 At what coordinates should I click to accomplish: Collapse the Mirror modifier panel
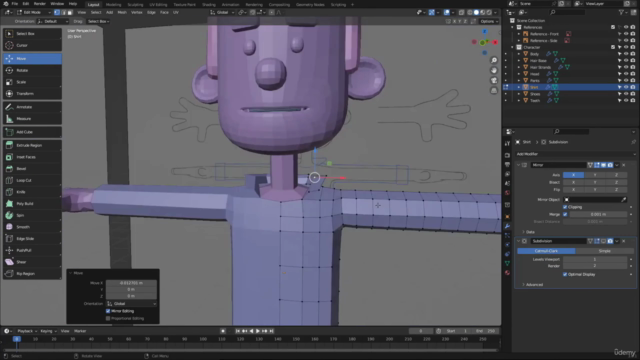point(519,165)
